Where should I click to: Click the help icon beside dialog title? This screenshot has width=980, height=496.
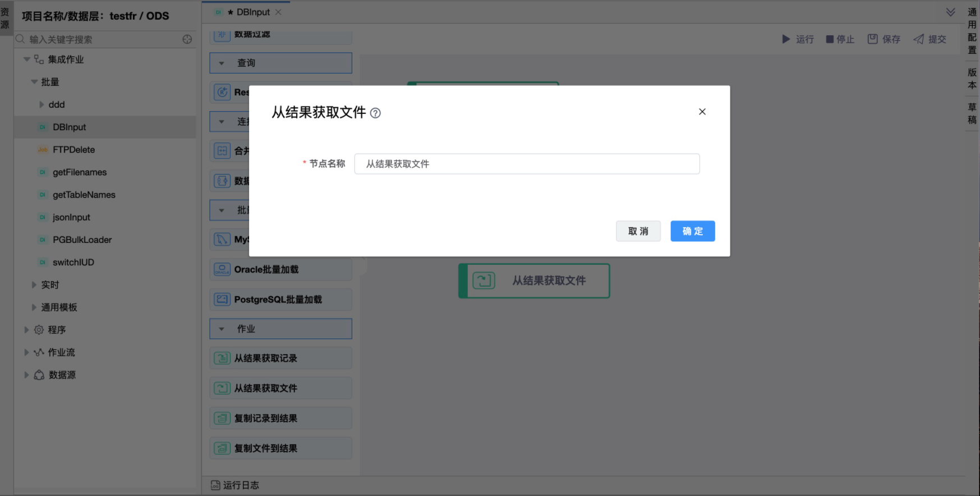(375, 113)
